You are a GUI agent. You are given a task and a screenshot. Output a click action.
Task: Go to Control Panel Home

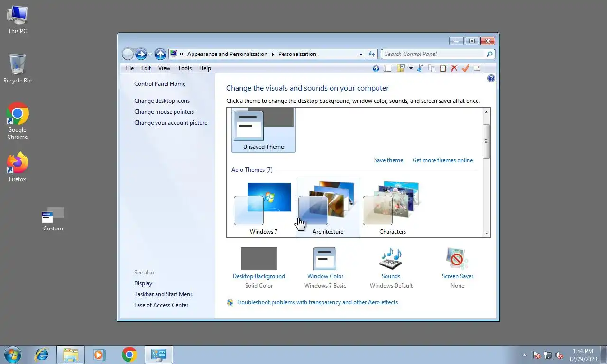(x=160, y=84)
